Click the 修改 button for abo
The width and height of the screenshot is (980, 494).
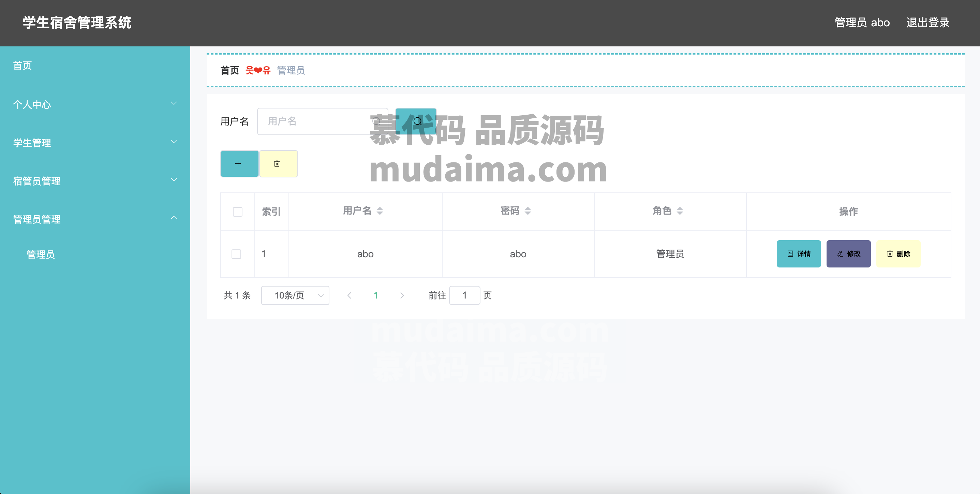848,254
